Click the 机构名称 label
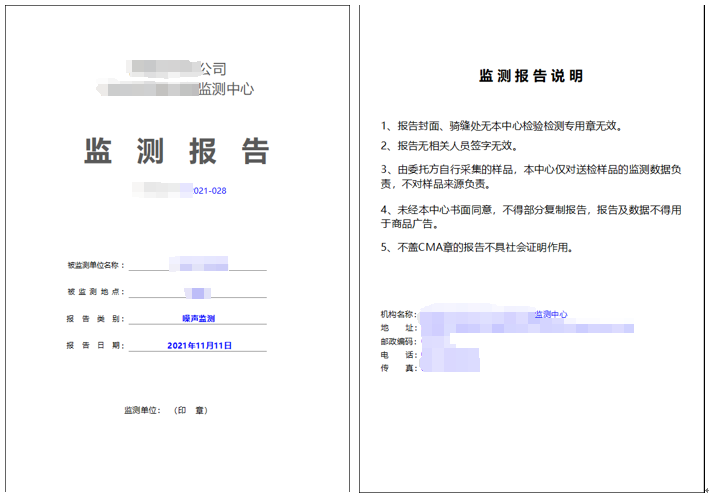Image resolution: width=709 pixels, height=496 pixels. pyautogui.click(x=398, y=314)
